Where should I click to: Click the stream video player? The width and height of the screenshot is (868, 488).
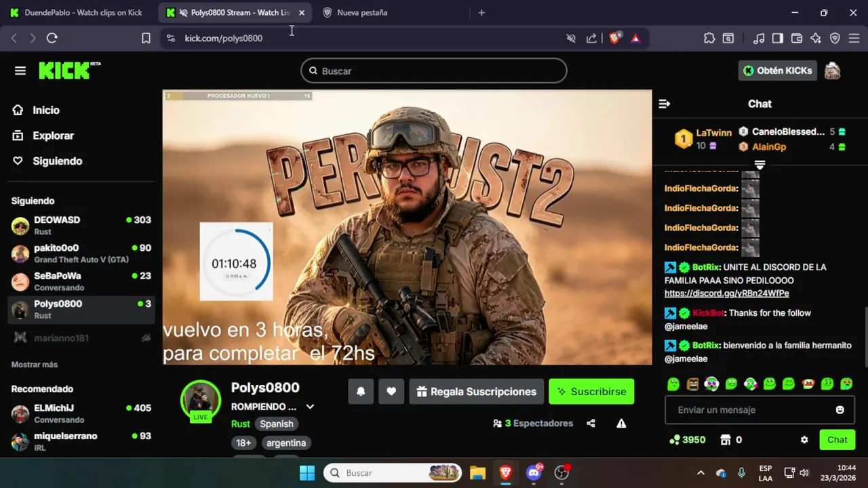coord(408,227)
